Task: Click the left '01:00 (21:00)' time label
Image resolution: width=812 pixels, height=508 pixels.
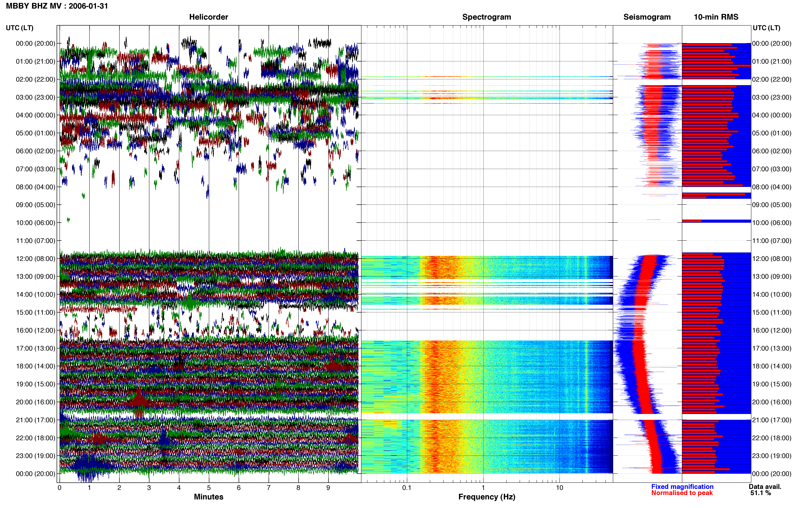Action: [x=36, y=61]
